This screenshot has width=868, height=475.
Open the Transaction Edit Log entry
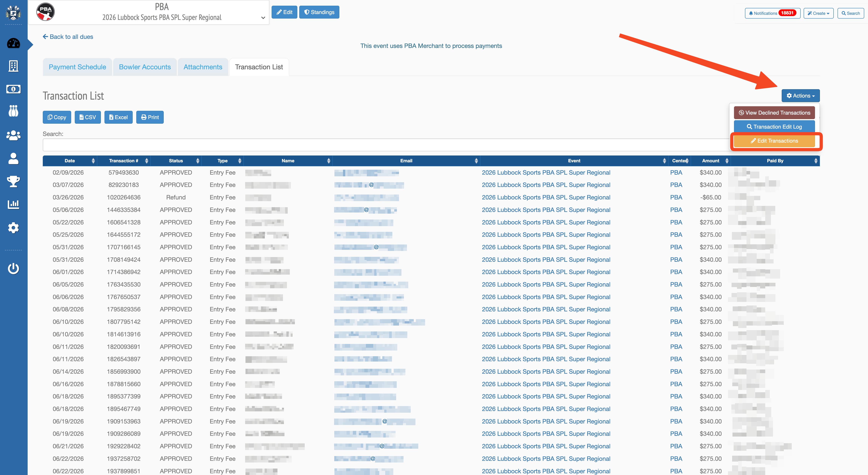point(774,127)
